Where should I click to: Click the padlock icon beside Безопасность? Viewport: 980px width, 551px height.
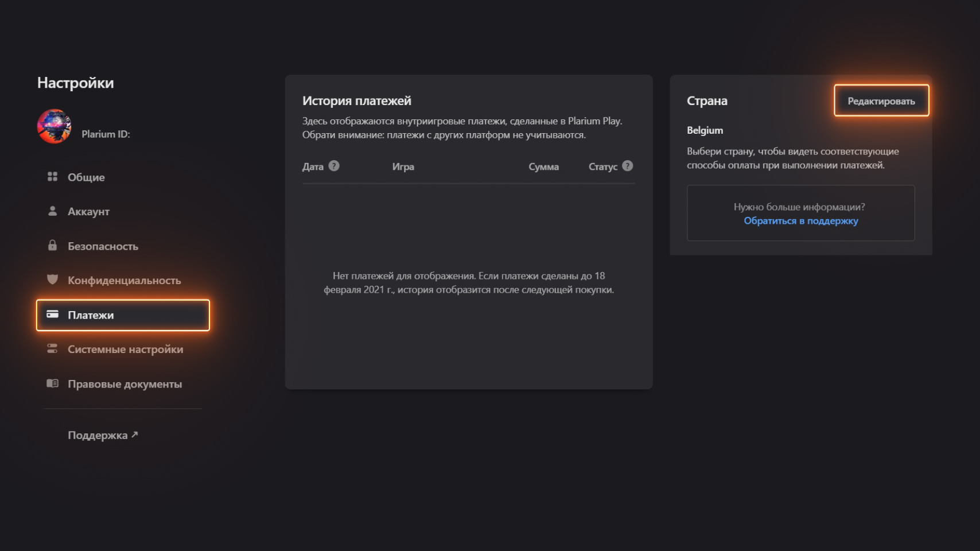[52, 245]
